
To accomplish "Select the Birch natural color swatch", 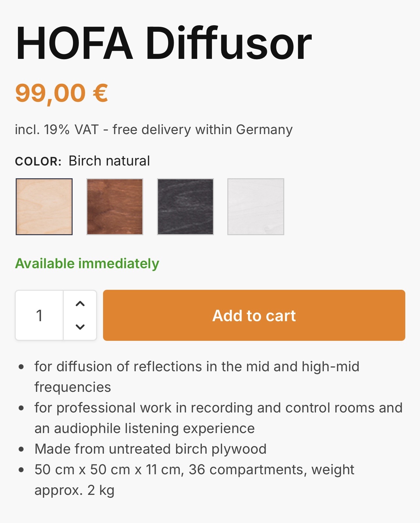I will click(44, 206).
